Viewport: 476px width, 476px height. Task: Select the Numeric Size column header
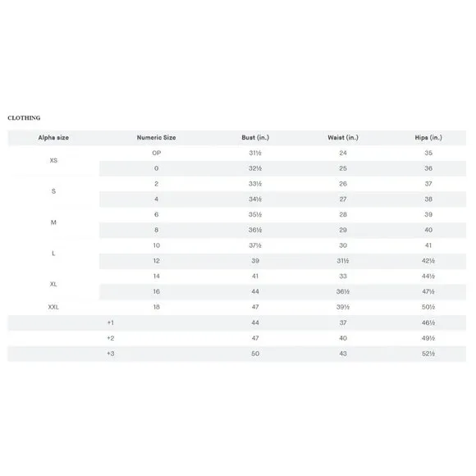(156, 138)
